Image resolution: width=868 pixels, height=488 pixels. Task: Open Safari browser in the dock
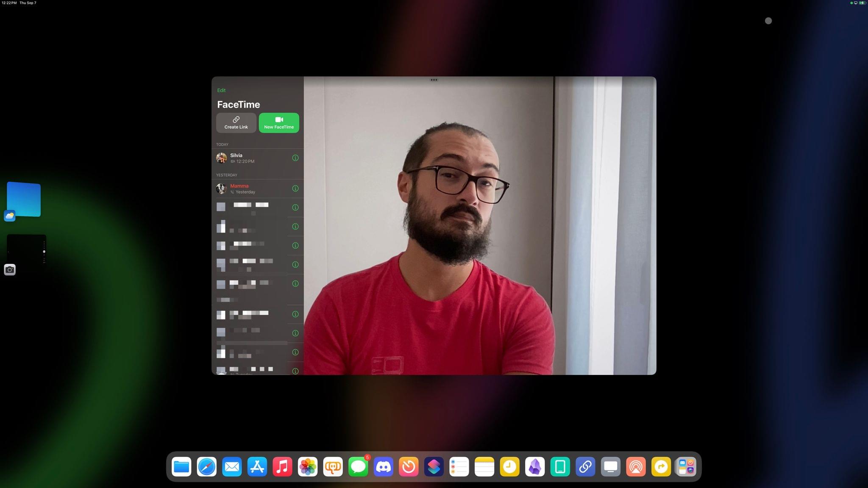point(206,467)
